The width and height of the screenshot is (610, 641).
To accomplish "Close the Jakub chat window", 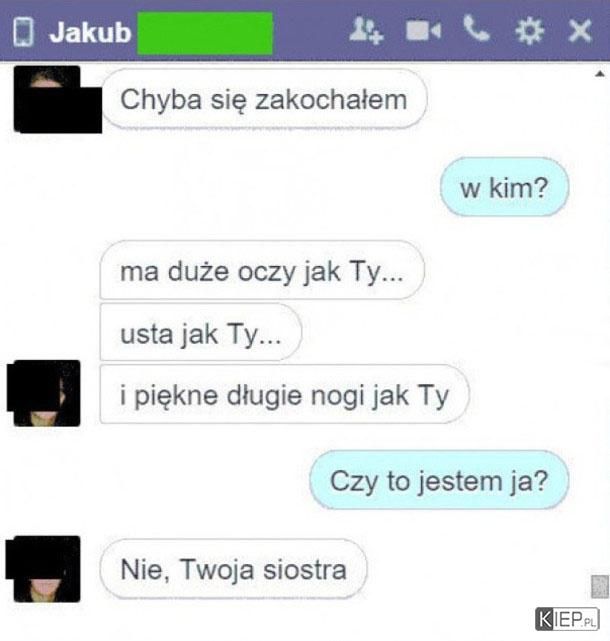I will click(x=580, y=31).
